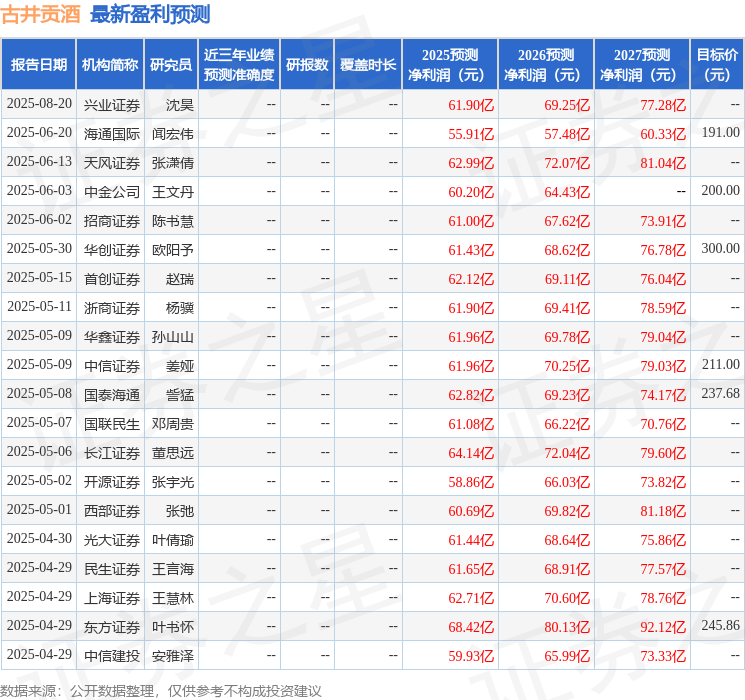Image resolution: width=745 pixels, height=700 pixels.
Task: Click the 61.00亿 profit value
Action: pyautogui.click(x=471, y=221)
